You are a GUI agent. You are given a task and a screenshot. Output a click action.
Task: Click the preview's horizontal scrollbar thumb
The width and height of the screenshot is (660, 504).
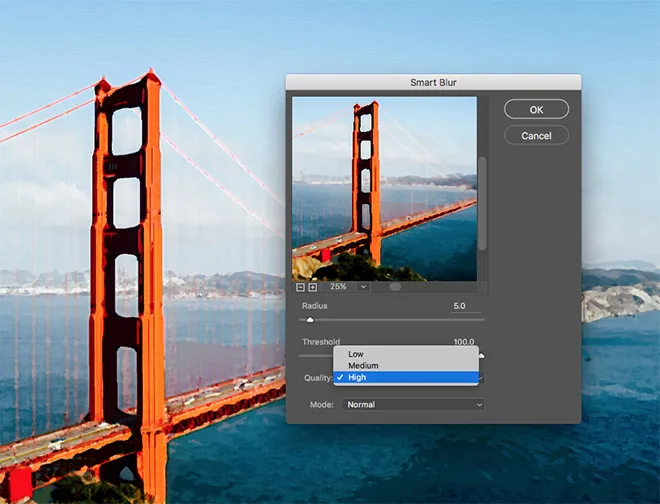(x=395, y=287)
